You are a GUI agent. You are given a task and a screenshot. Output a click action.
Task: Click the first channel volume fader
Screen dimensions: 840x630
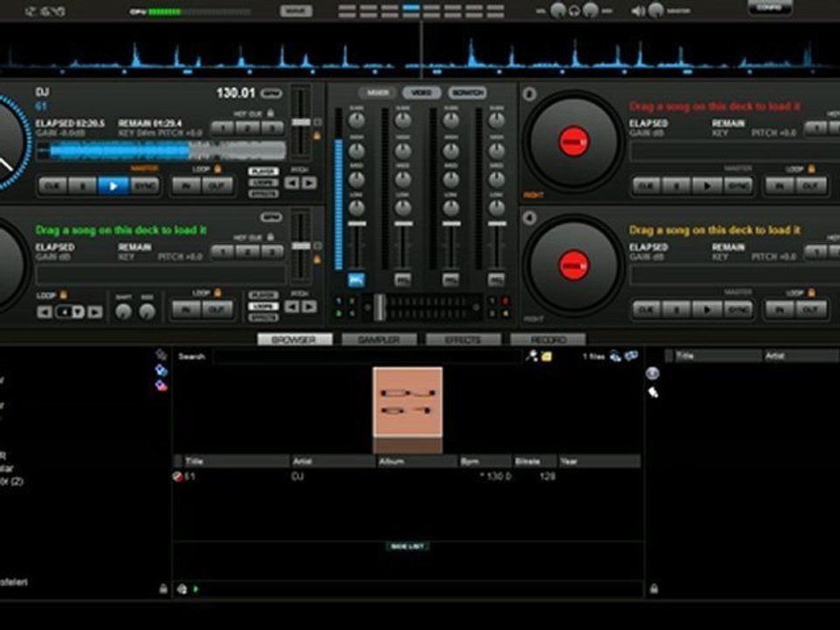[357, 223]
